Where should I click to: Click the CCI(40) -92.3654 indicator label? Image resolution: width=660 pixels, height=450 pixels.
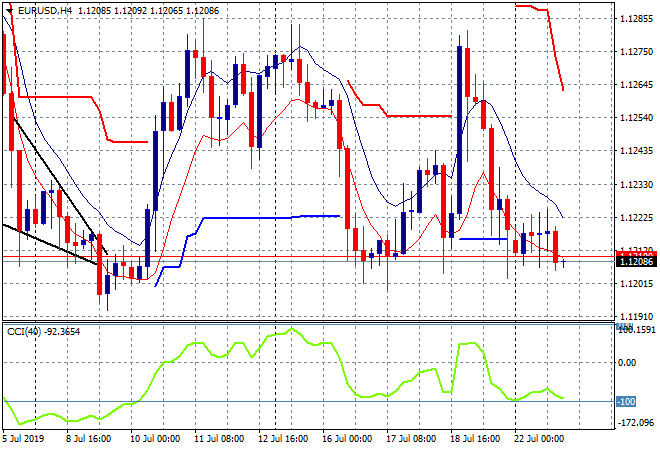coord(43,332)
